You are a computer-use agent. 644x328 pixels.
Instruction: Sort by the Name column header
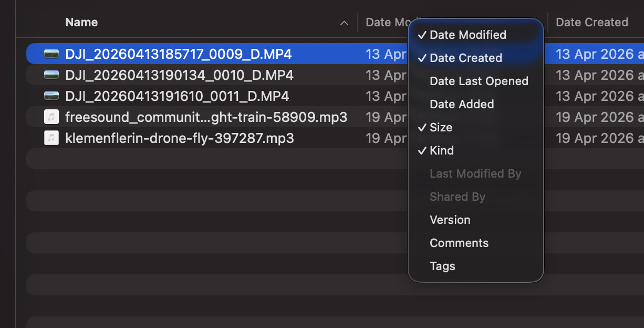[81, 22]
